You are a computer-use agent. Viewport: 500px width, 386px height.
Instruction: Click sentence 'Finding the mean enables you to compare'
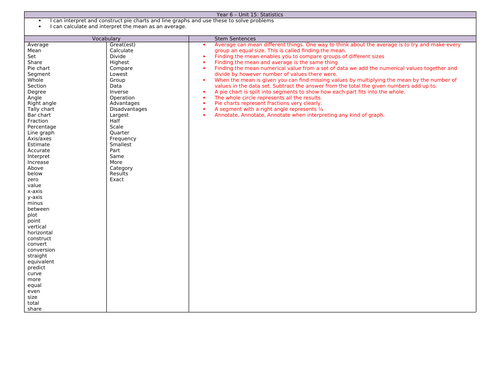pos(299,56)
